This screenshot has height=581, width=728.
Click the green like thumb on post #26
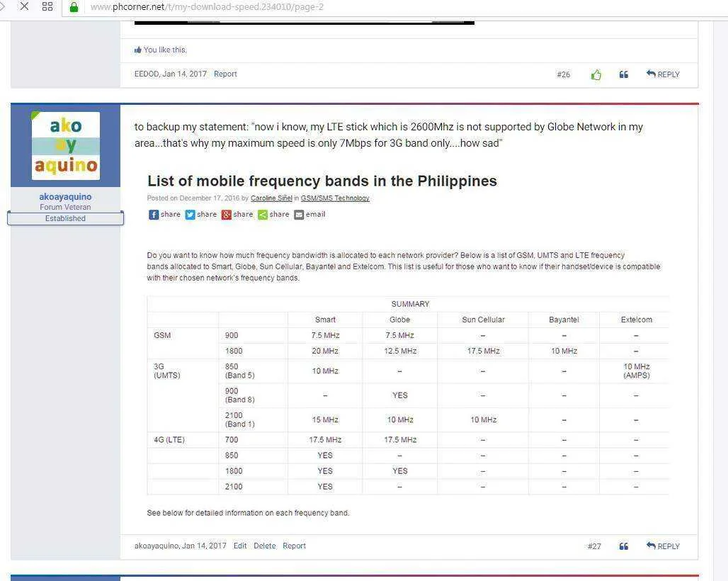(x=596, y=75)
